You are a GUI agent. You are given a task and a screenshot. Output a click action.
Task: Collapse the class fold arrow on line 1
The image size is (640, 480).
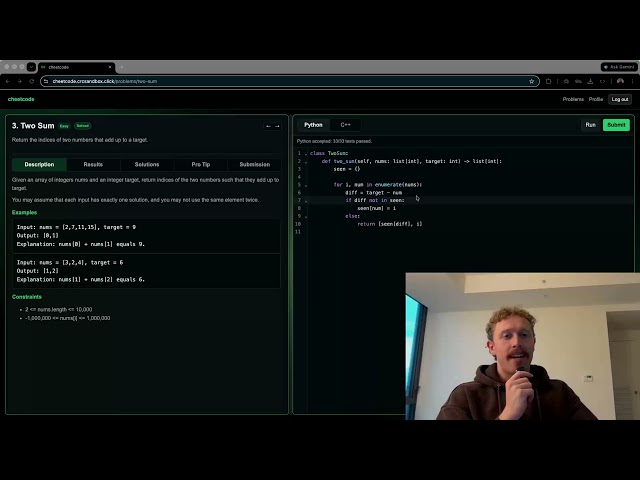306,154
